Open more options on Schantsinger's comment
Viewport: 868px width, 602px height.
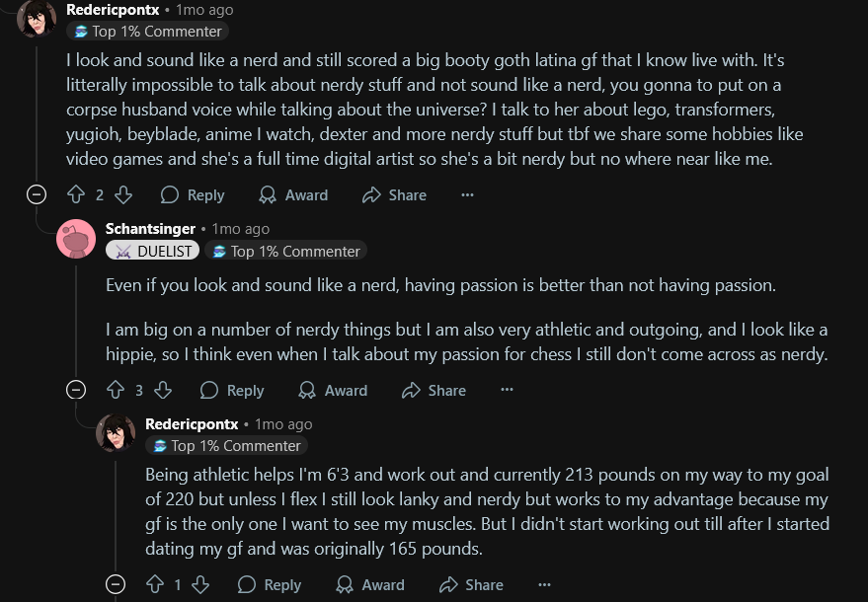[507, 391]
